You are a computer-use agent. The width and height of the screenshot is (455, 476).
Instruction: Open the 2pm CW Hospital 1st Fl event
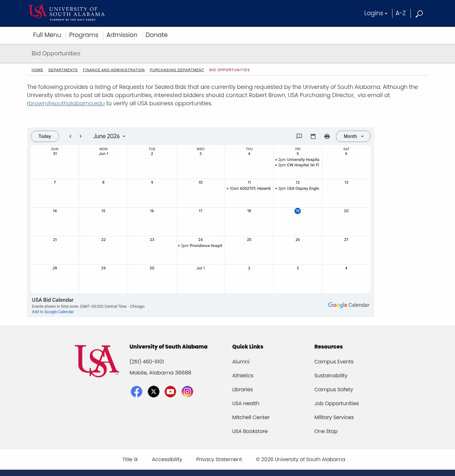point(298,165)
